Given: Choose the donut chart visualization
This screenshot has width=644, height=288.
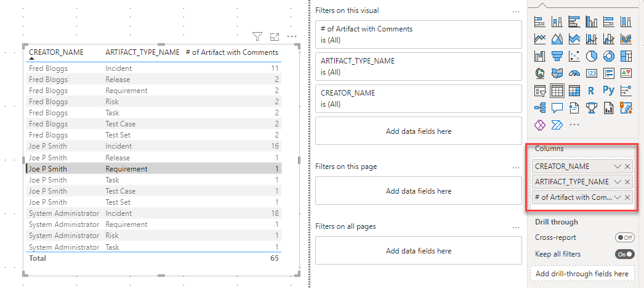Looking at the screenshot, I should point(609,56).
